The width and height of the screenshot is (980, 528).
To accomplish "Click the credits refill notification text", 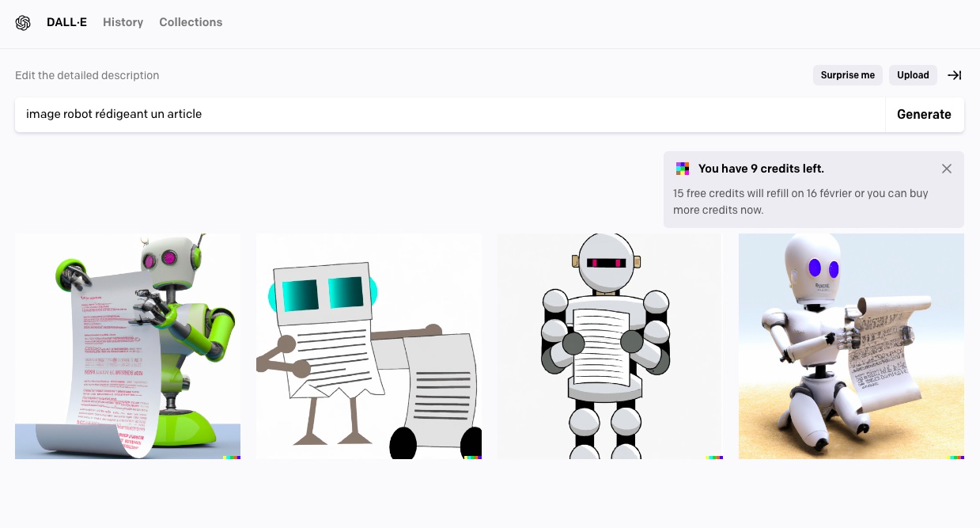I will (x=800, y=202).
